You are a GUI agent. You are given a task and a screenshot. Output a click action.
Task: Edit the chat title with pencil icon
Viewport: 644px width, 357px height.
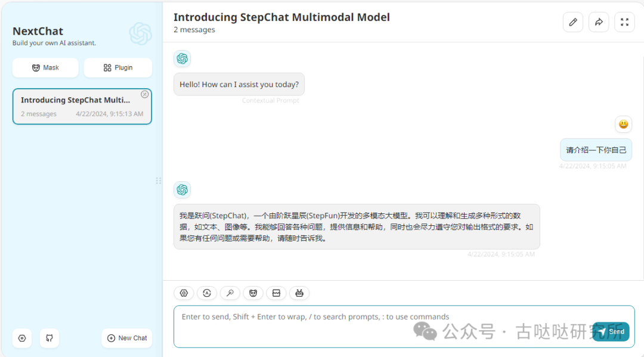(x=573, y=22)
